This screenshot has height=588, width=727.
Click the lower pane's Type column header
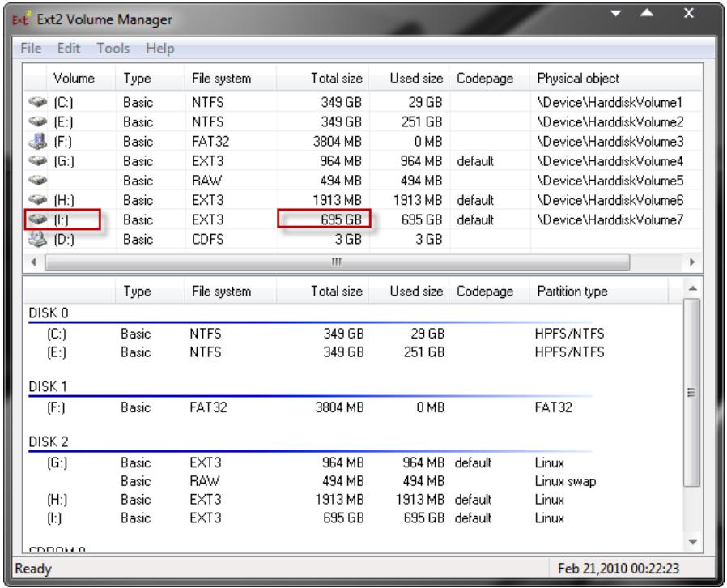(x=150, y=292)
